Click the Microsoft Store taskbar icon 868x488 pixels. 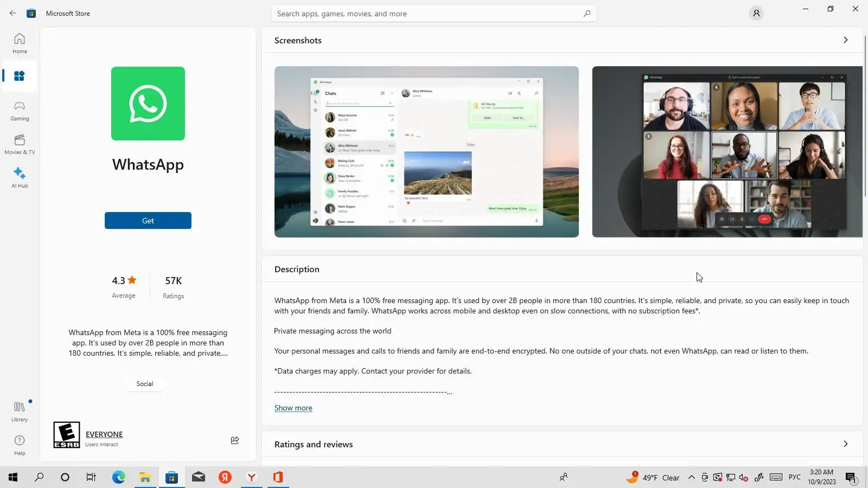171,477
